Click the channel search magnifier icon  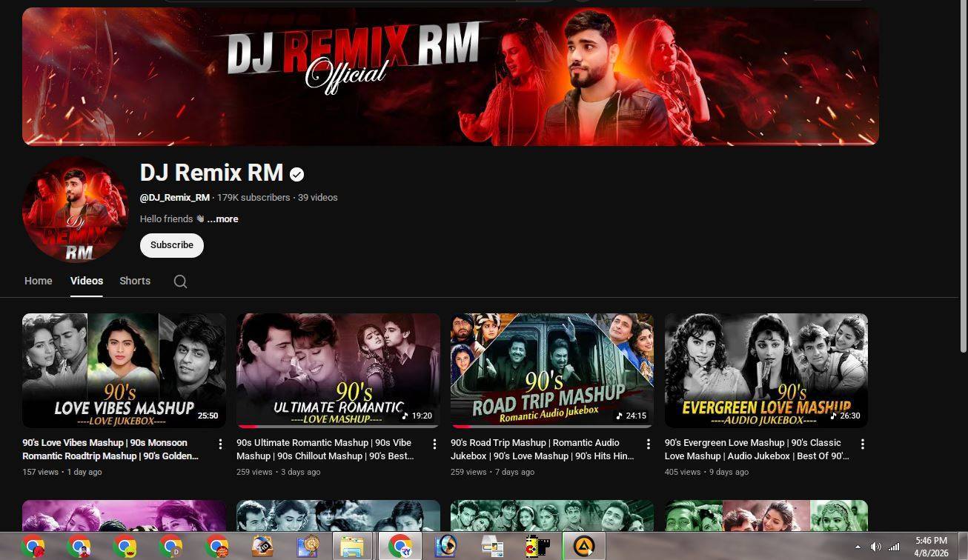point(180,281)
